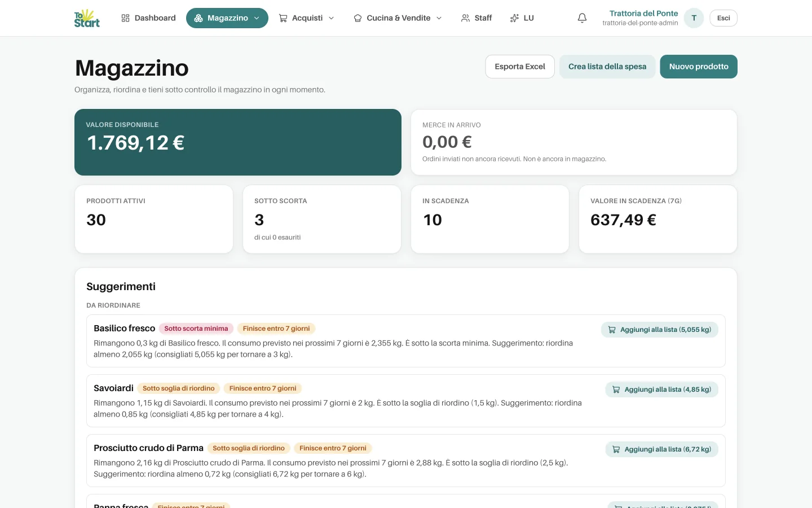Click Savoiardi's Sotto soglia di riordino badge

pyautogui.click(x=179, y=388)
